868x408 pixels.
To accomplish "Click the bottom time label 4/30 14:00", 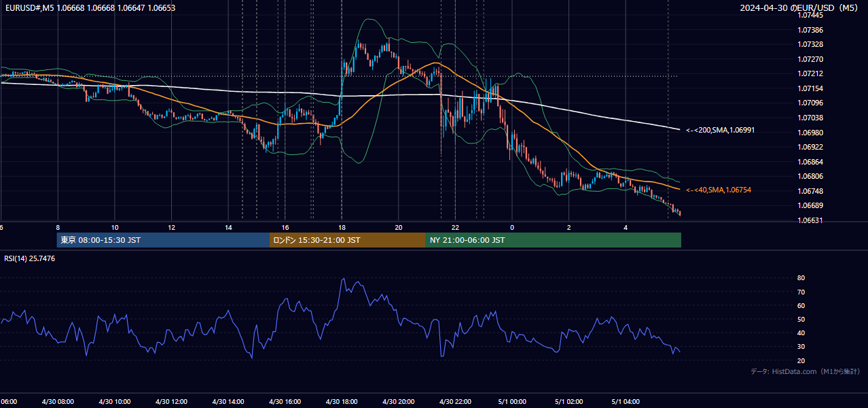I will 228,402.
